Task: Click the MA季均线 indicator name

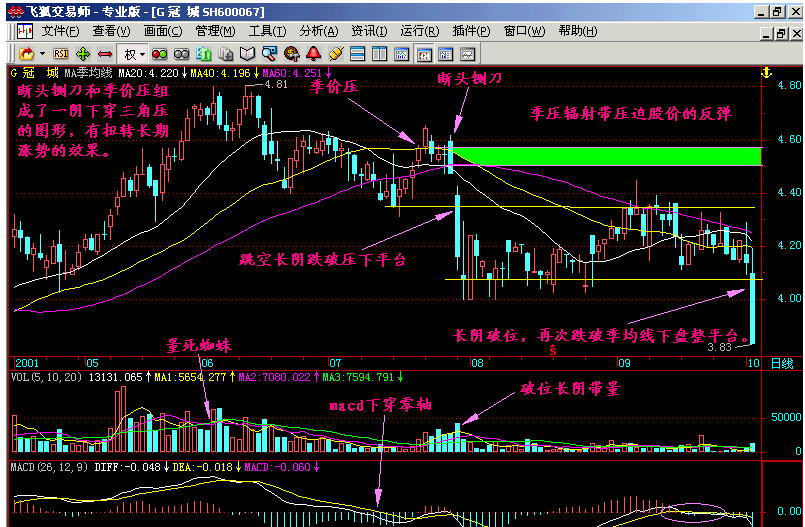Action: point(88,73)
